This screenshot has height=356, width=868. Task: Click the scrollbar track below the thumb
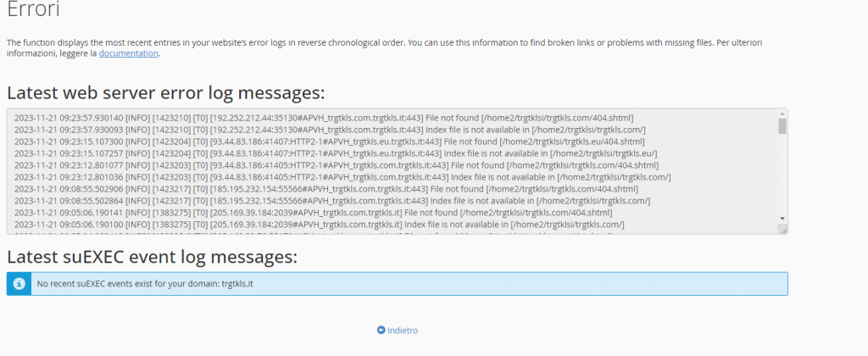782,178
